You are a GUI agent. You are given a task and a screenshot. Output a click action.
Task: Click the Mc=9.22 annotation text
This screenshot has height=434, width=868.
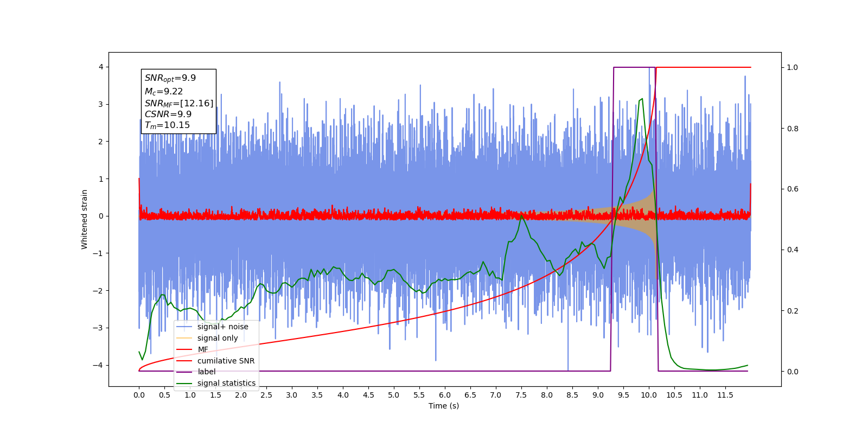164,92
